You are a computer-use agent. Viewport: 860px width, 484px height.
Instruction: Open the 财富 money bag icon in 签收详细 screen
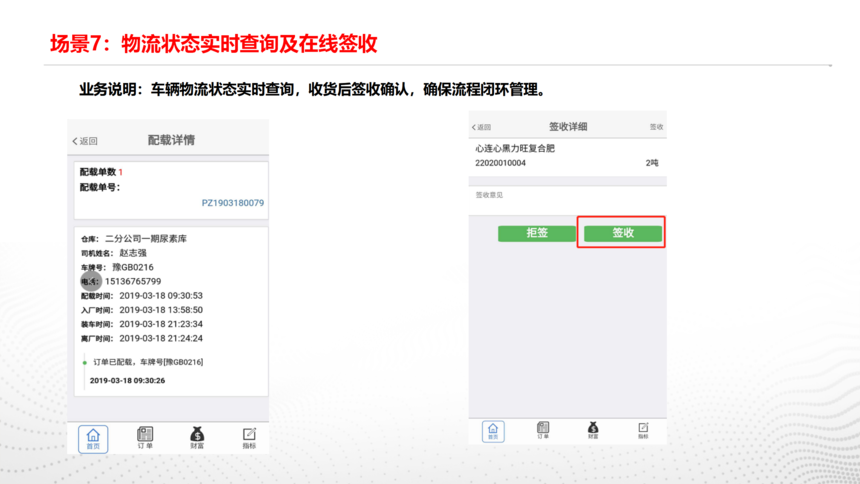(593, 430)
